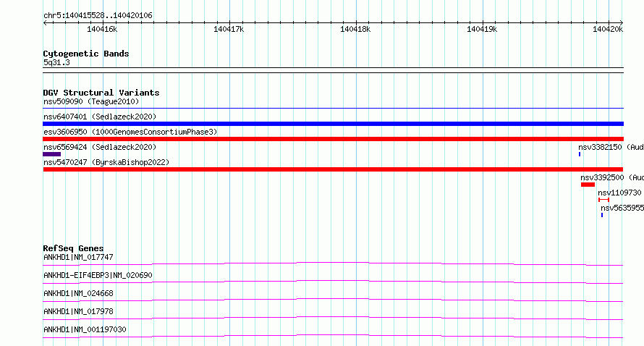Viewport: 644px width, 346px height.
Task: Select variant label nsv5470247 (ByrskaBishop2022)
Action: (x=106, y=162)
